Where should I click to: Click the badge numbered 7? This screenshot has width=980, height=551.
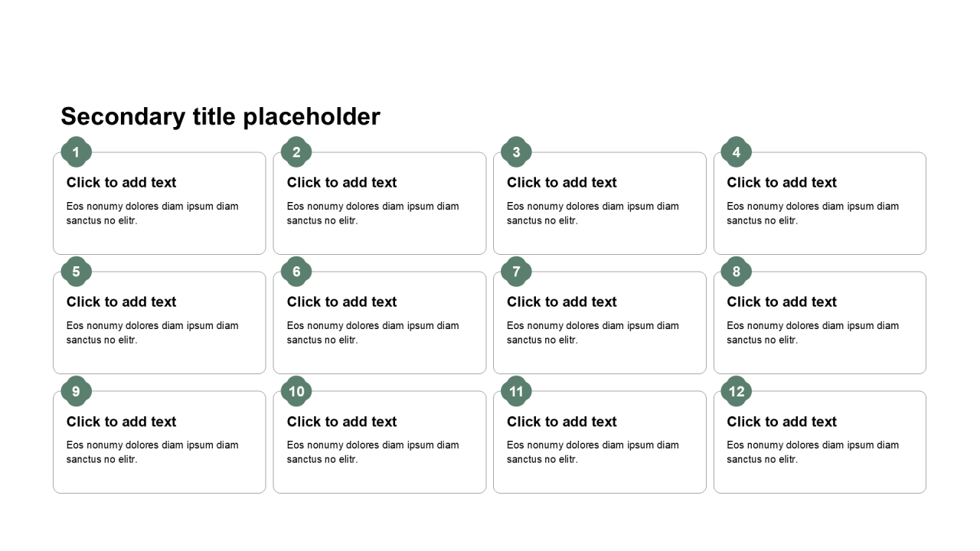516,272
